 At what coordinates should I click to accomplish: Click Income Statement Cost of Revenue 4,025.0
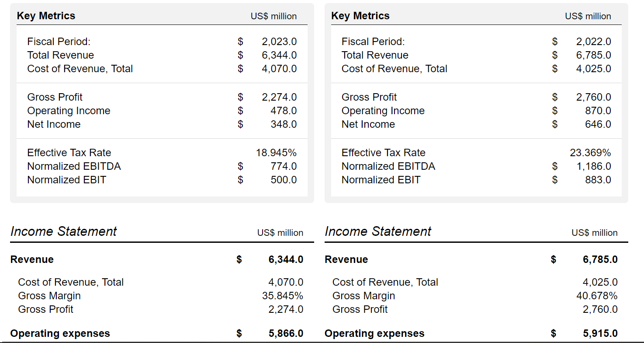(600, 282)
